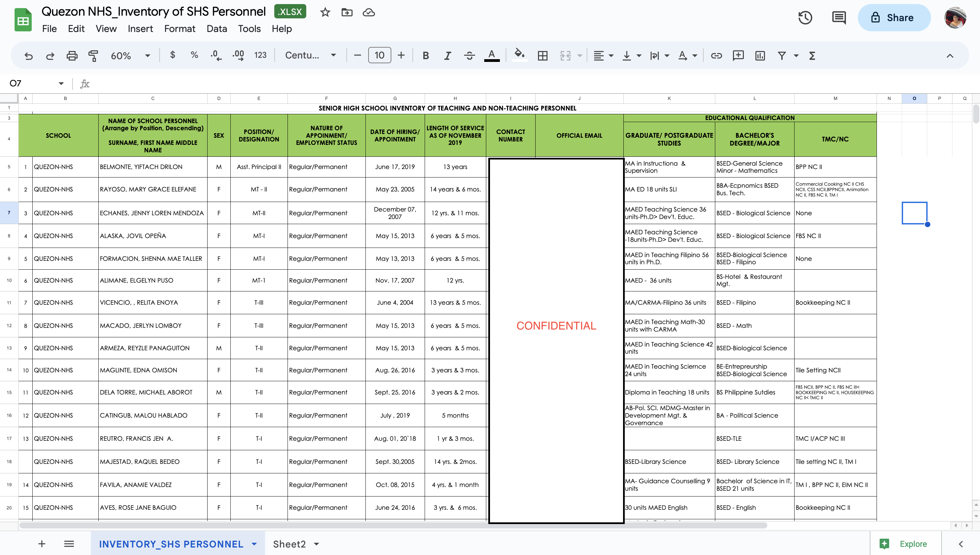Open INVENTORY_SHS PERSONNEL tab options arrow
The height and width of the screenshot is (555, 980).
(254, 544)
